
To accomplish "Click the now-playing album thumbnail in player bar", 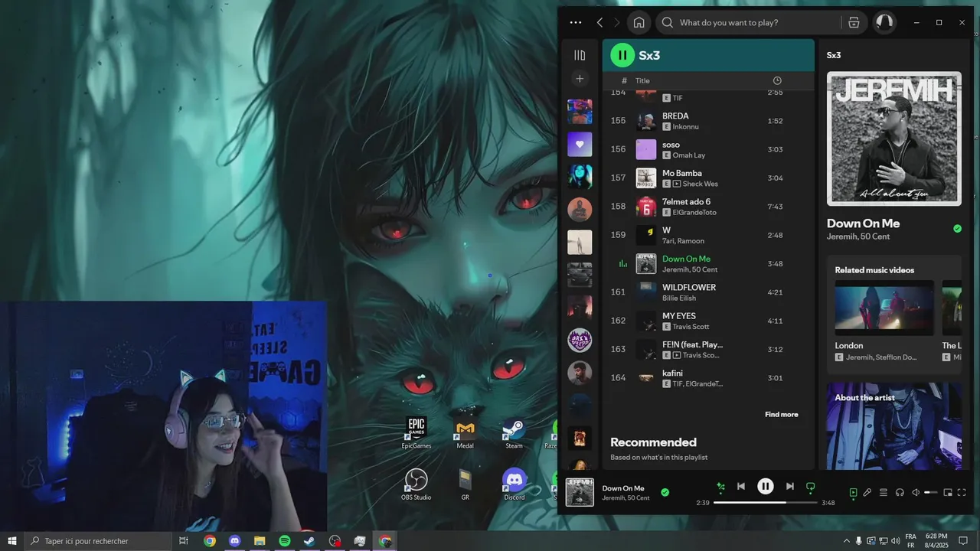I will 580,492.
